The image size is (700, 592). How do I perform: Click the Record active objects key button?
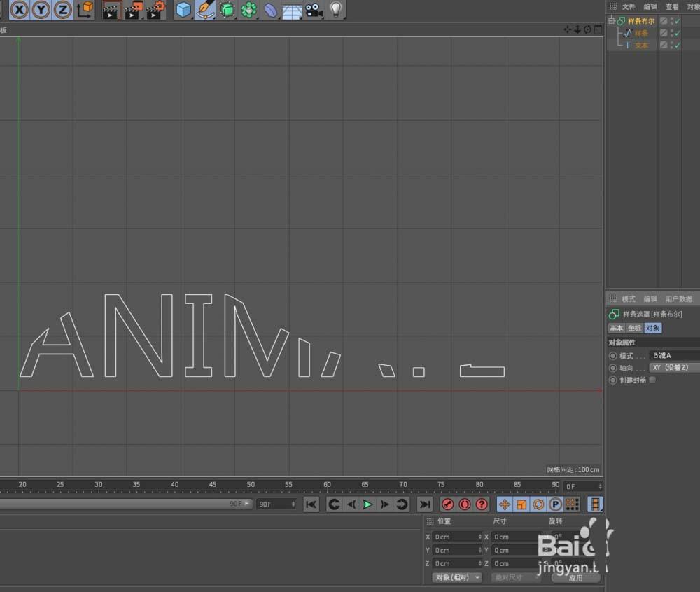pos(448,504)
